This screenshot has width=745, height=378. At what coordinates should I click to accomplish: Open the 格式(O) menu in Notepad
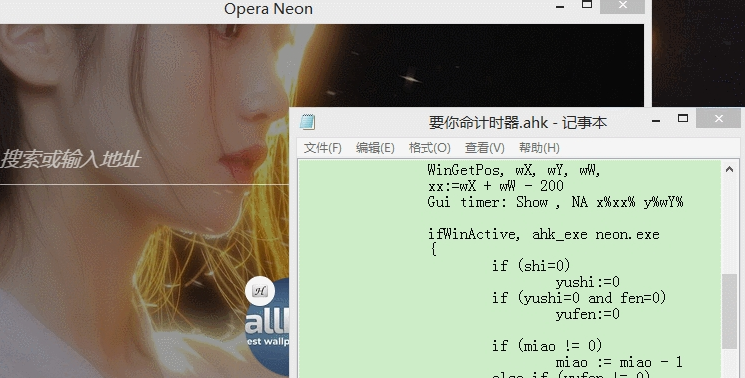[x=430, y=148]
